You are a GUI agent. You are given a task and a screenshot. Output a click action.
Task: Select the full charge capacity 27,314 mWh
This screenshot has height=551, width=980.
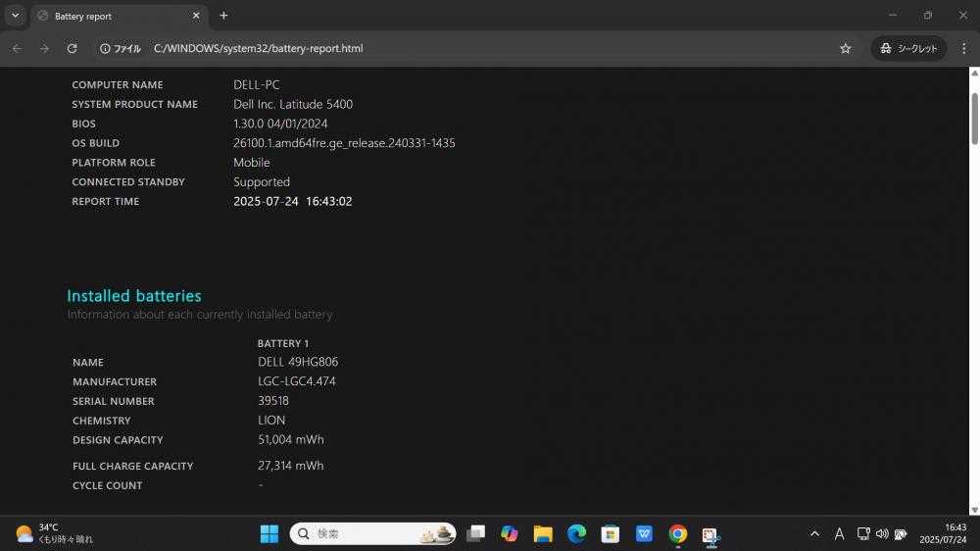[291, 466]
